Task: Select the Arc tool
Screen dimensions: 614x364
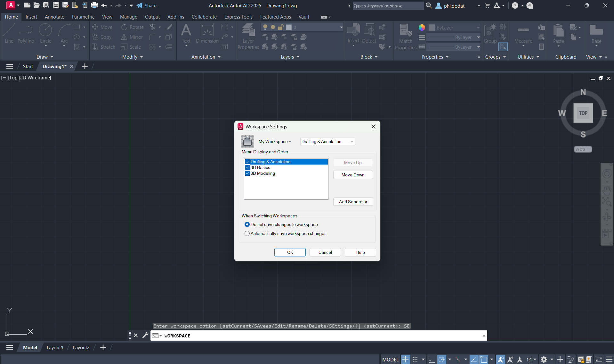Action: pyautogui.click(x=64, y=33)
